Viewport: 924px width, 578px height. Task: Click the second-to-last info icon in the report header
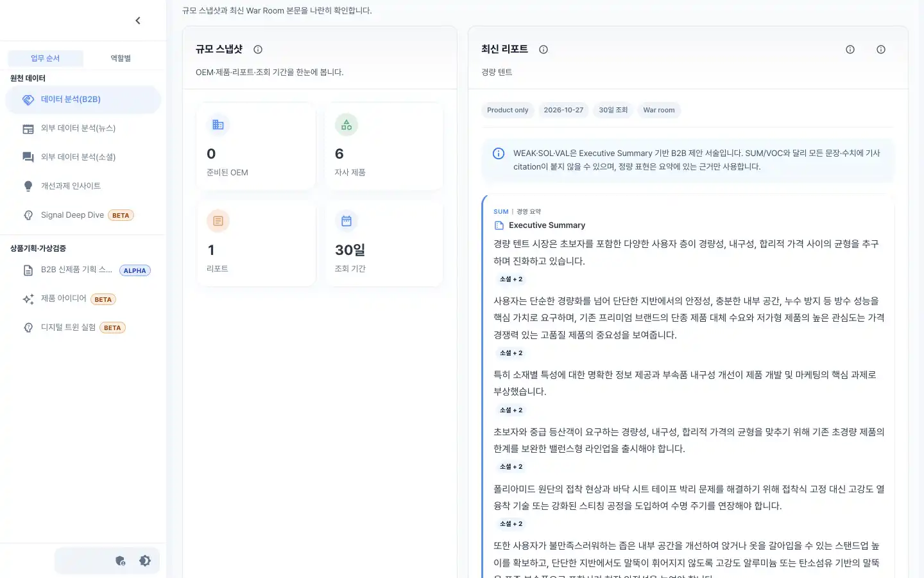[850, 49]
